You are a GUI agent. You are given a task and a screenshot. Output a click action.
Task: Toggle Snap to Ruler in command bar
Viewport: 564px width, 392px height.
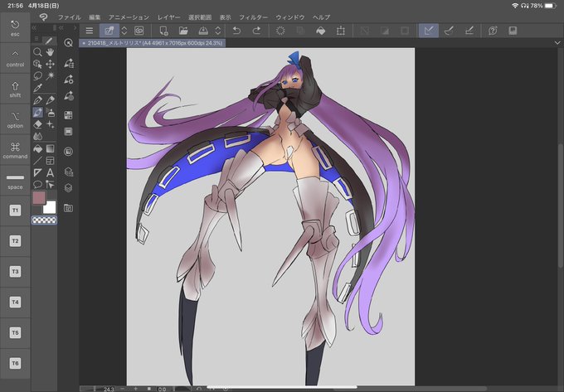tap(429, 31)
